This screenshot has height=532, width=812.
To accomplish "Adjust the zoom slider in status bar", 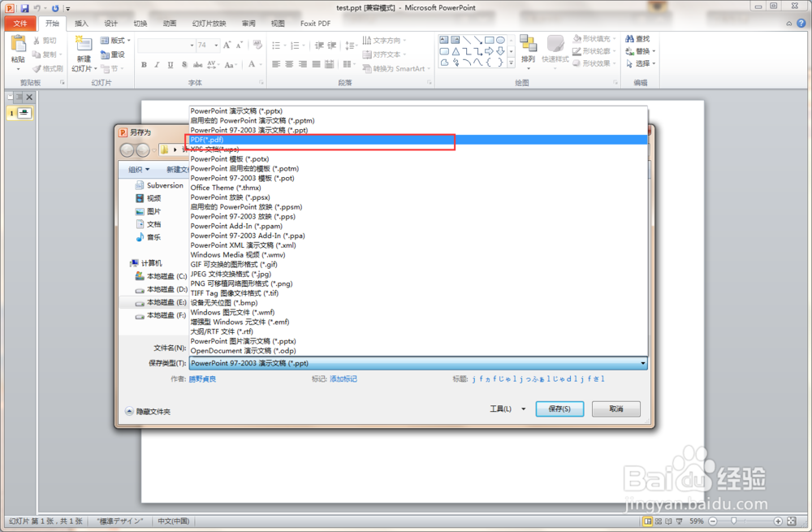I will [x=734, y=521].
